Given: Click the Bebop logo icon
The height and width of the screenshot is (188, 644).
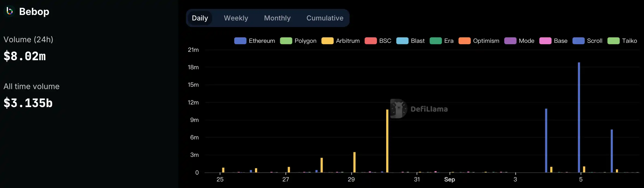Looking at the screenshot, I should click(10, 11).
